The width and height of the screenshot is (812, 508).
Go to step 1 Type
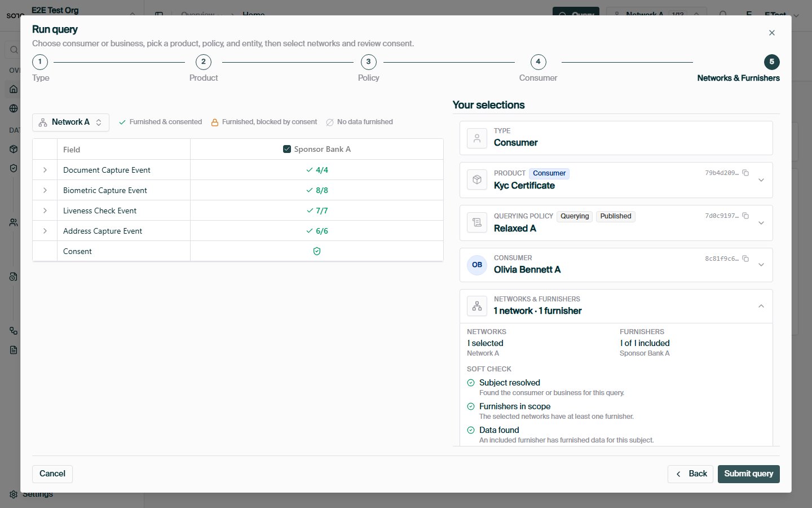point(40,62)
